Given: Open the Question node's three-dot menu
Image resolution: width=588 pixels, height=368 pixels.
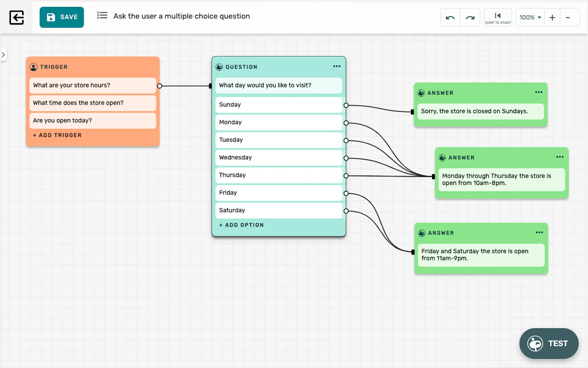Looking at the screenshot, I should pos(337,66).
